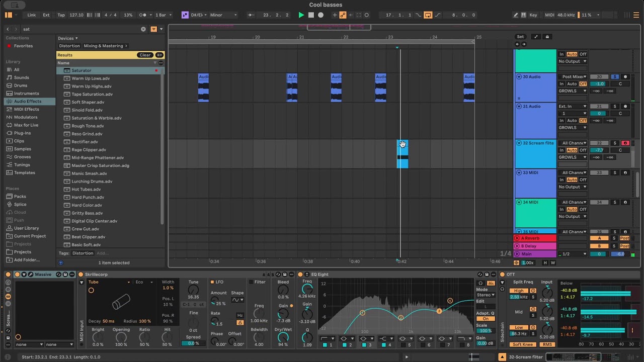This screenshot has height=362, width=644.
Task: Fold the 30 Audio track
Action: (519, 77)
